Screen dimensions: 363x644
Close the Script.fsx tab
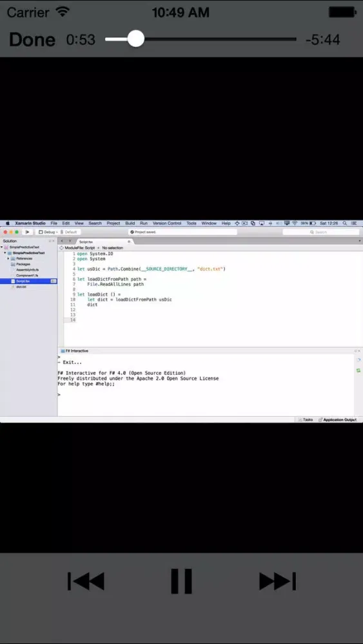tap(129, 242)
